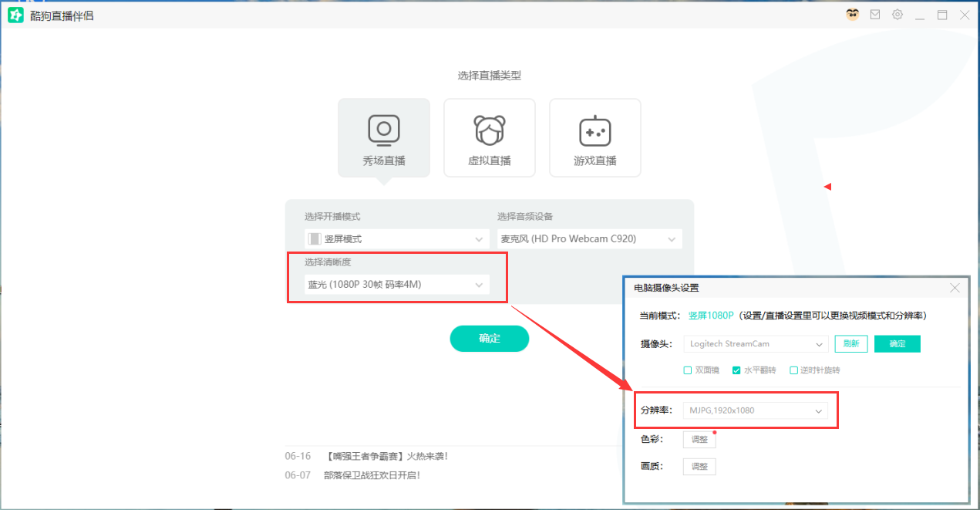Screen dimensions: 980x510
Task: Enable the 双面镜 checkbox
Action: 688,370
